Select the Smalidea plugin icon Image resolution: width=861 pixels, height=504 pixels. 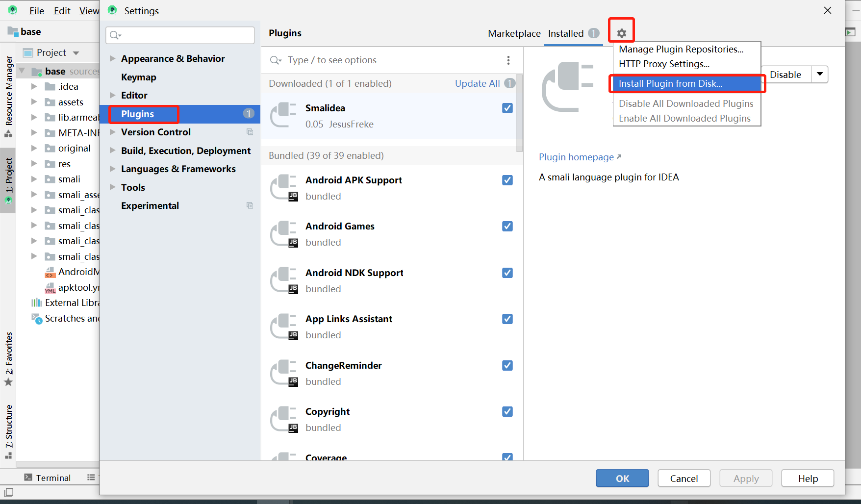click(283, 115)
